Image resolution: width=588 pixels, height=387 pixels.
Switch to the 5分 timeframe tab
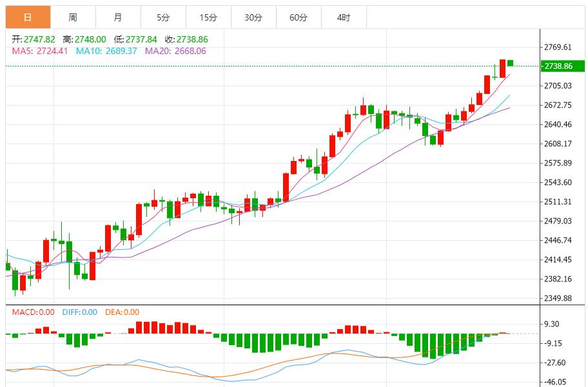click(163, 17)
